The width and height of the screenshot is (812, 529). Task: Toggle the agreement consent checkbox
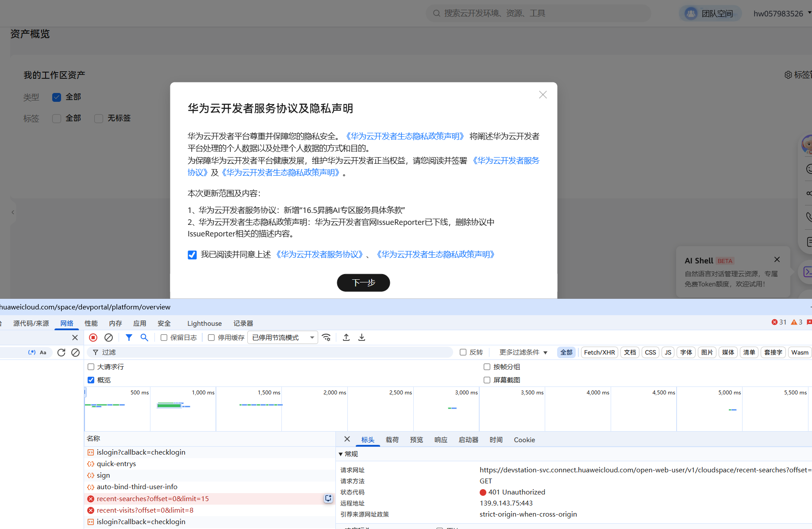coord(192,255)
